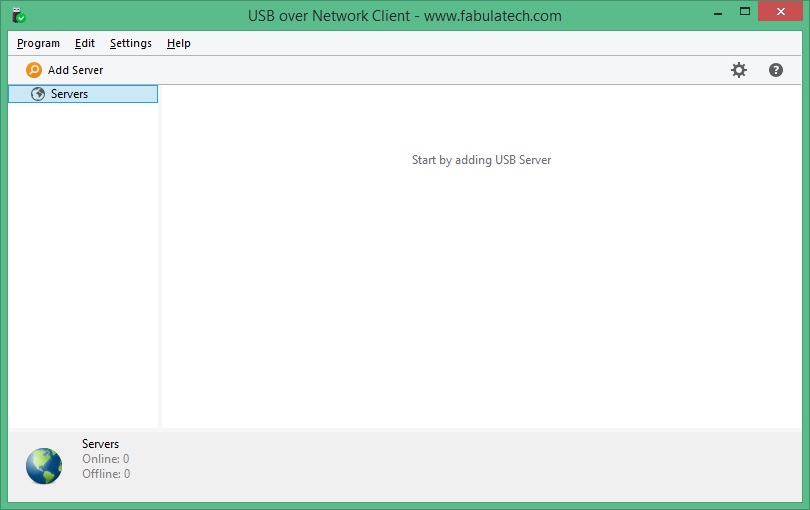This screenshot has height=510, width=810.
Task: Maximize the USB over Network Client window
Action: tap(744, 11)
